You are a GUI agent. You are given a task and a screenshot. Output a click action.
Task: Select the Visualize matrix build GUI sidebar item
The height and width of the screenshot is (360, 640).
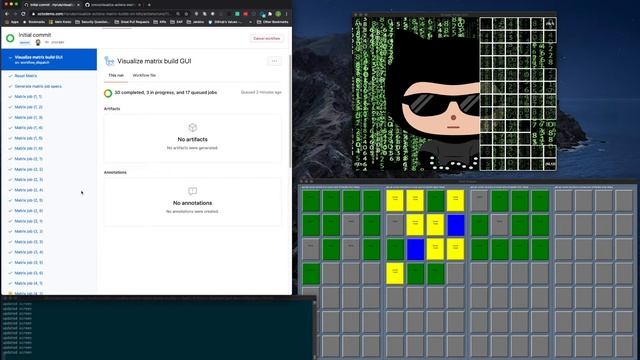click(x=49, y=60)
